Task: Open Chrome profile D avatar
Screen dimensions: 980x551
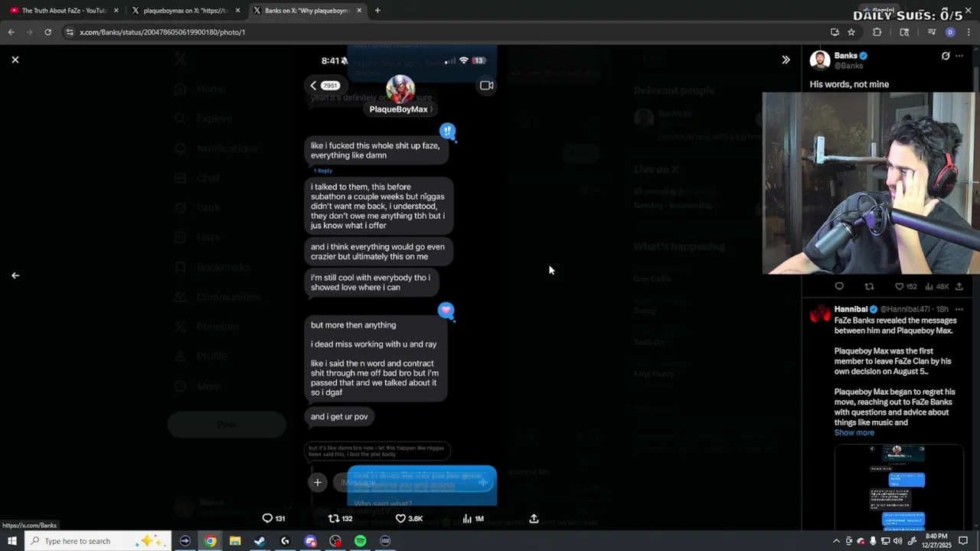Action: click(950, 32)
